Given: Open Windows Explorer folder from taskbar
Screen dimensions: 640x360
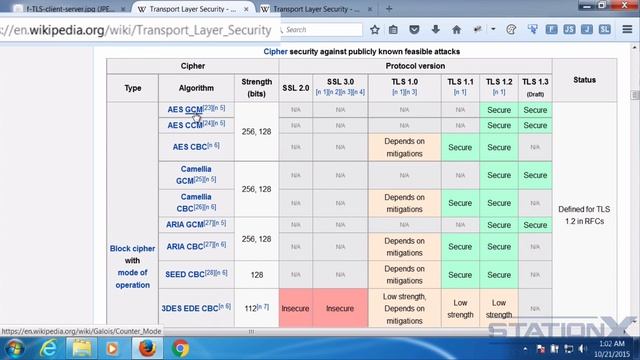Looking at the screenshot, I should click(82, 349).
